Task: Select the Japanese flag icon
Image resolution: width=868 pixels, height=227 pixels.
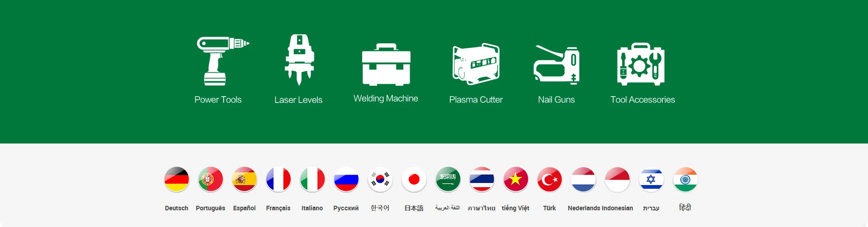Action: click(414, 179)
